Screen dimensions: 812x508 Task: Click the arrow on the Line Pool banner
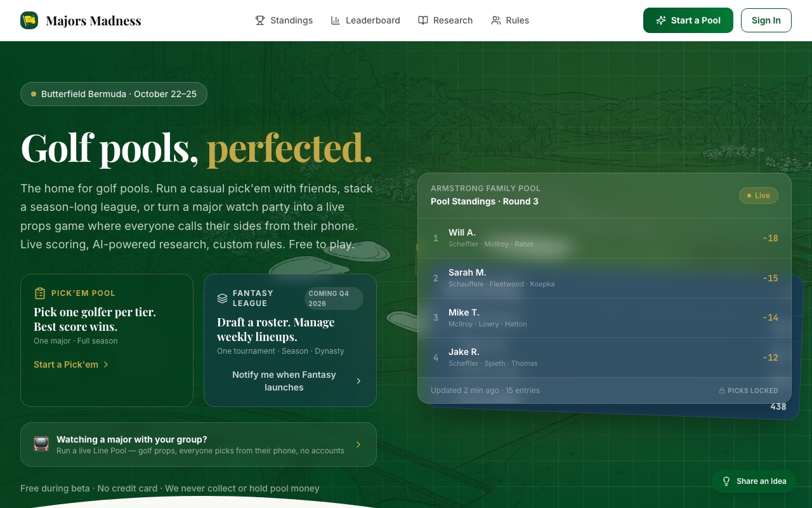(358, 444)
